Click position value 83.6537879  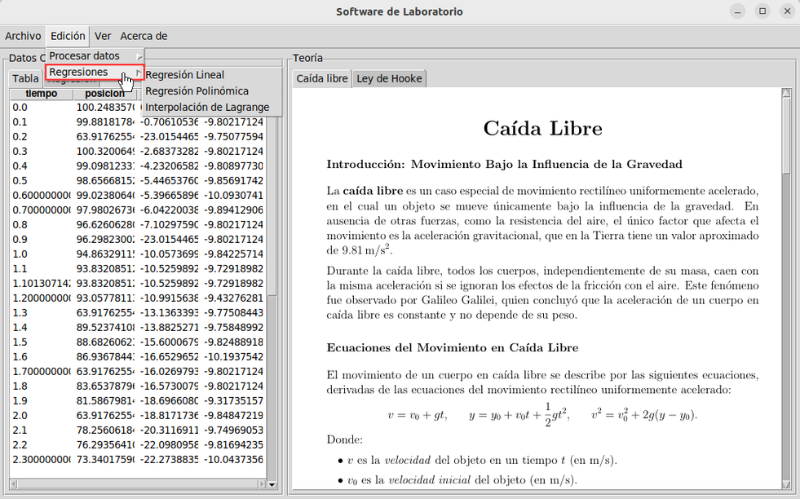coord(106,387)
